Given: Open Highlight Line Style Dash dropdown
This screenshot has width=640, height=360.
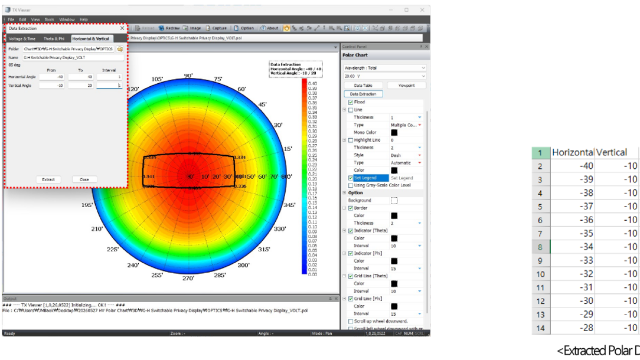Looking at the screenshot, I should (420, 156).
